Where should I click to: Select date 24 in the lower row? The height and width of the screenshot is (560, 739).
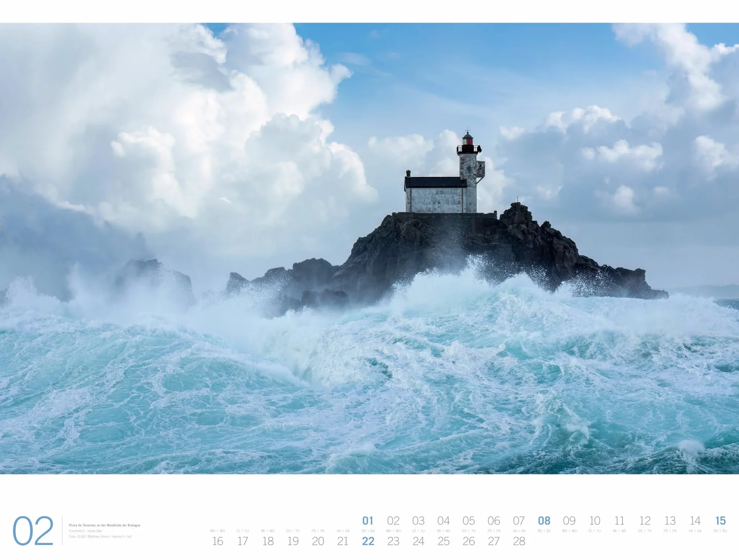pyautogui.click(x=419, y=541)
